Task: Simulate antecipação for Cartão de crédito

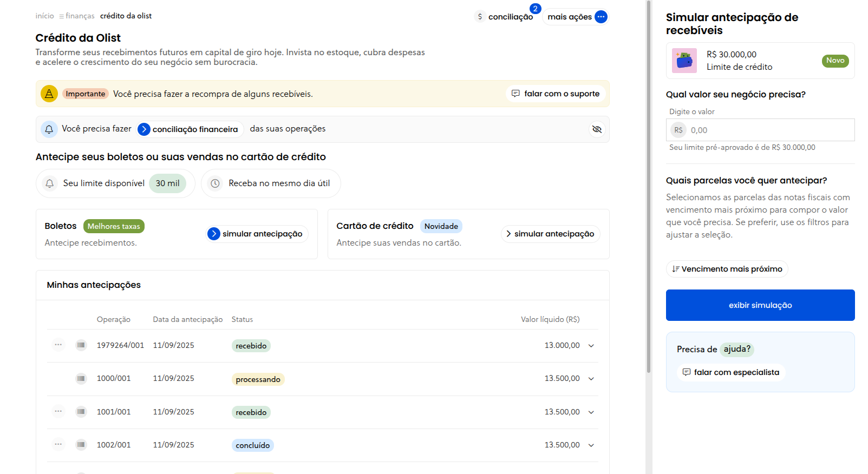Action: tap(550, 234)
